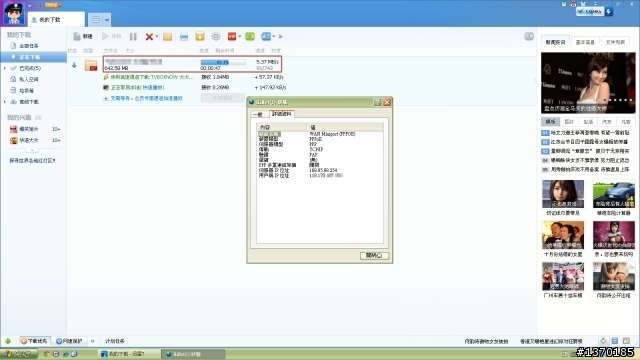Click the blue 无需等待 member acceleration link
This screenshot has width=640, height=360.
pos(147,98)
